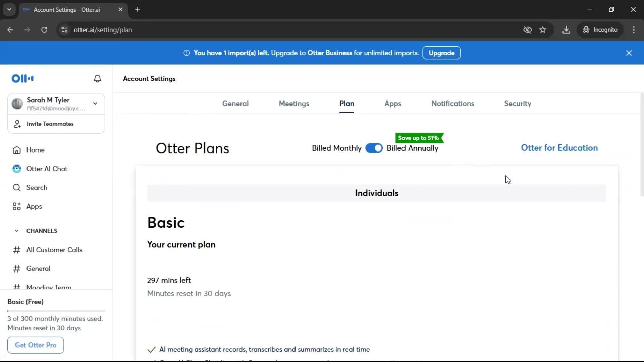Click Sarah M Tyler avatar
This screenshot has width=644, height=362.
point(17,104)
